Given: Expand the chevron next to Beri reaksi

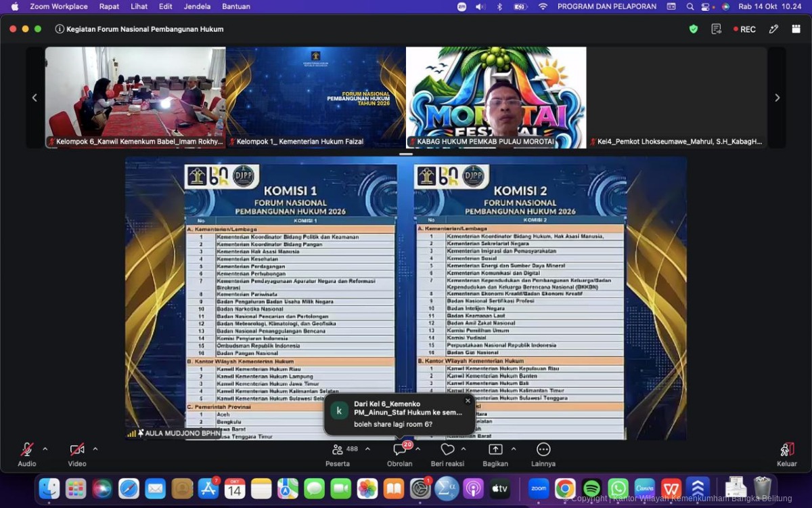Looking at the screenshot, I should coord(464,449).
